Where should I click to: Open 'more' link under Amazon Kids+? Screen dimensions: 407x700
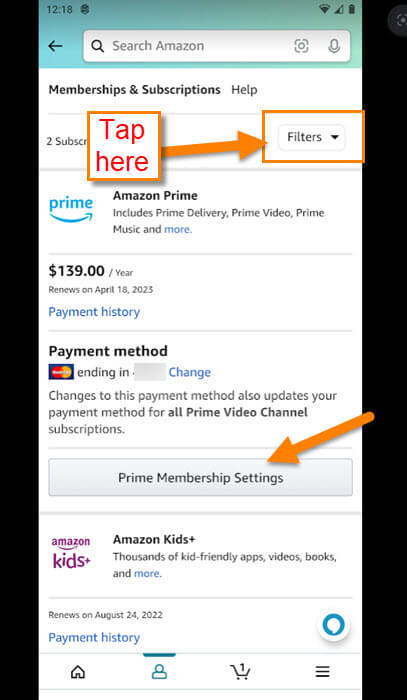click(148, 573)
